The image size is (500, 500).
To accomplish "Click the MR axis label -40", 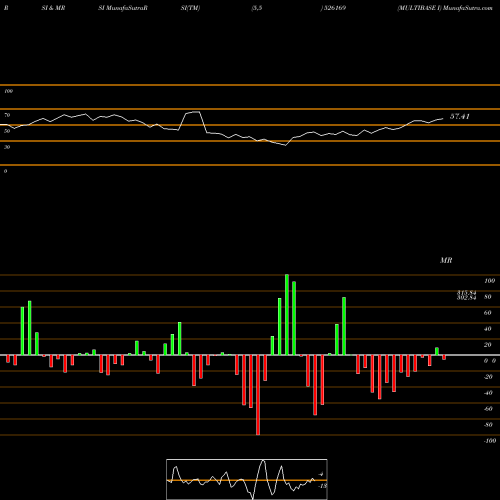I will click(488, 393).
